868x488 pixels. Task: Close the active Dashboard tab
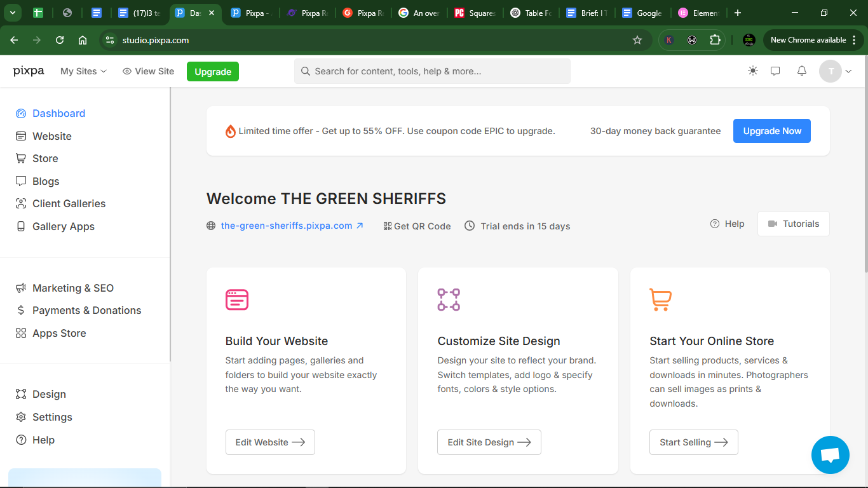[212, 13]
